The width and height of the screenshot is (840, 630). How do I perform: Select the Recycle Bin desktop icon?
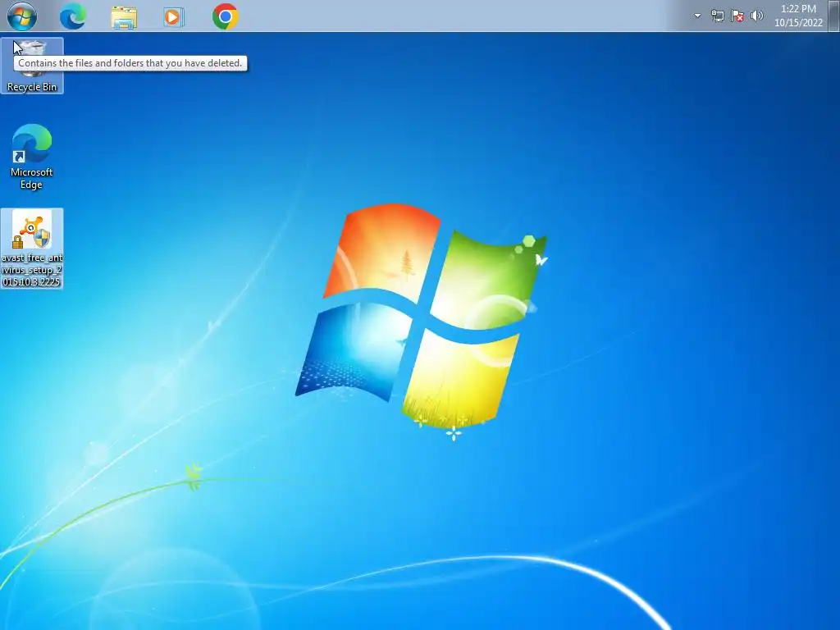tap(32, 66)
